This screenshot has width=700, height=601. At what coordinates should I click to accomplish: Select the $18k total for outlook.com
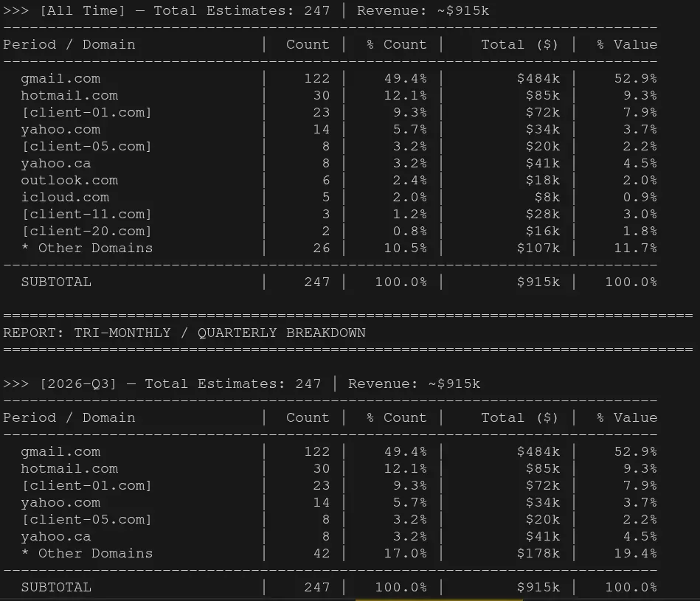[543, 180]
